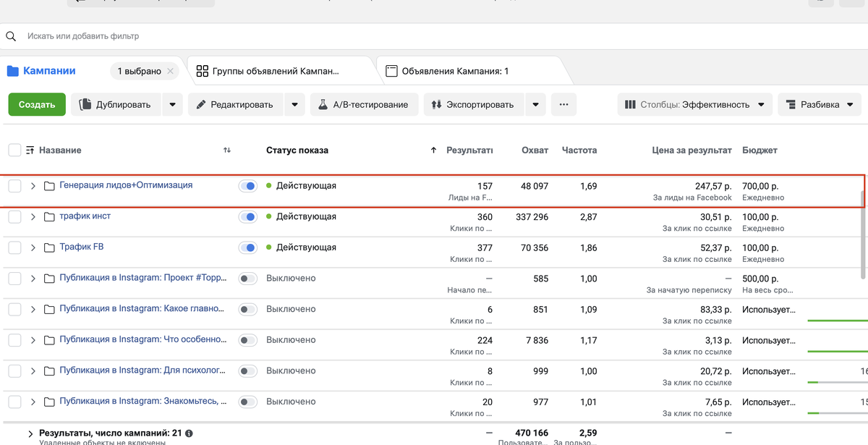
Task: Click the ad sets grid icon
Action: [203, 71]
